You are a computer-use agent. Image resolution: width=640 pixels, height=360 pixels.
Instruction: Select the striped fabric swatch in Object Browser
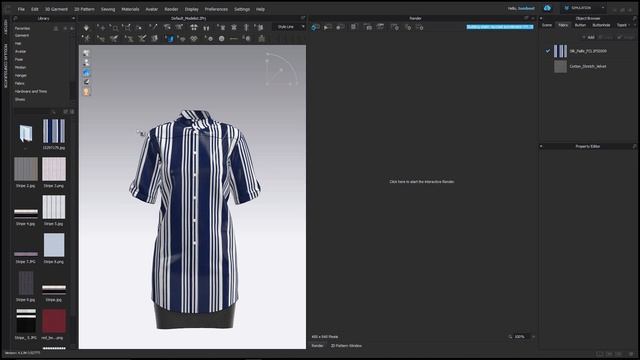tap(560, 51)
